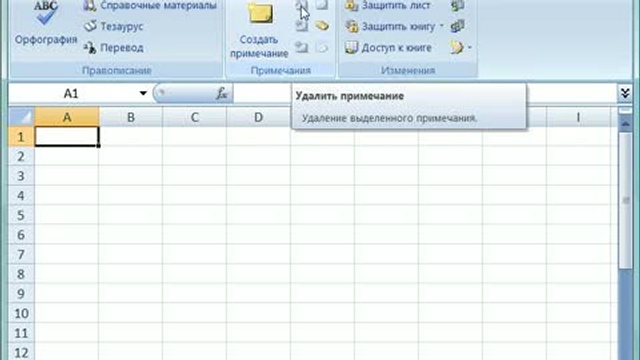The height and width of the screenshot is (360, 640).
Task: Select row 2 header
Action: (21, 156)
